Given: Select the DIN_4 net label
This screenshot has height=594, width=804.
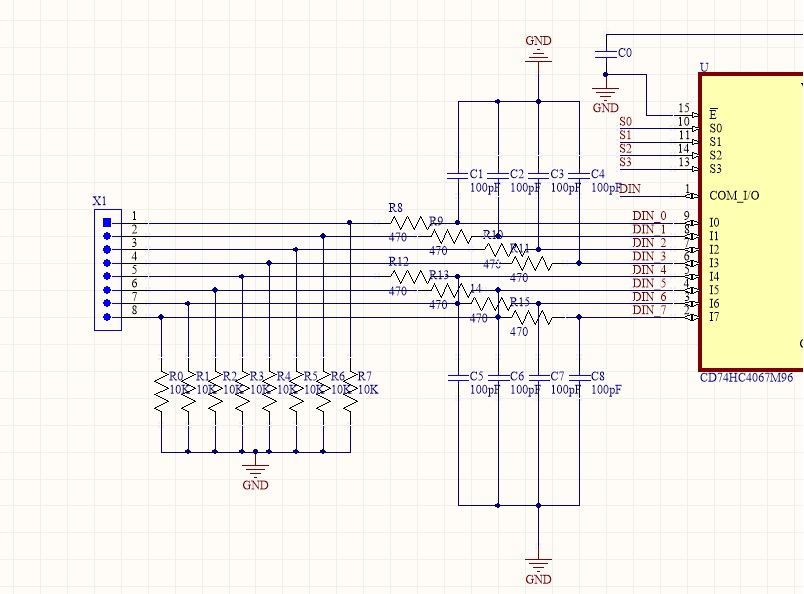Looking at the screenshot, I should click(649, 270).
